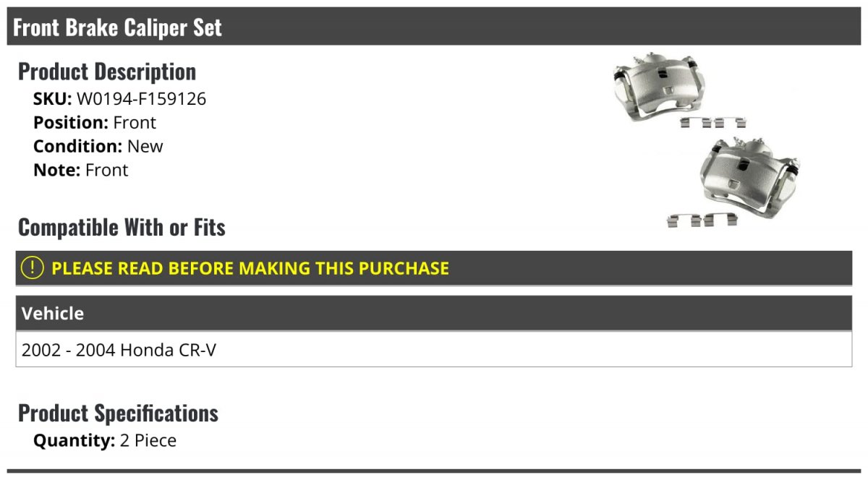Click the Please Read Before Making This Purchase banner
This screenshot has height=480, width=868.
[x=434, y=268]
